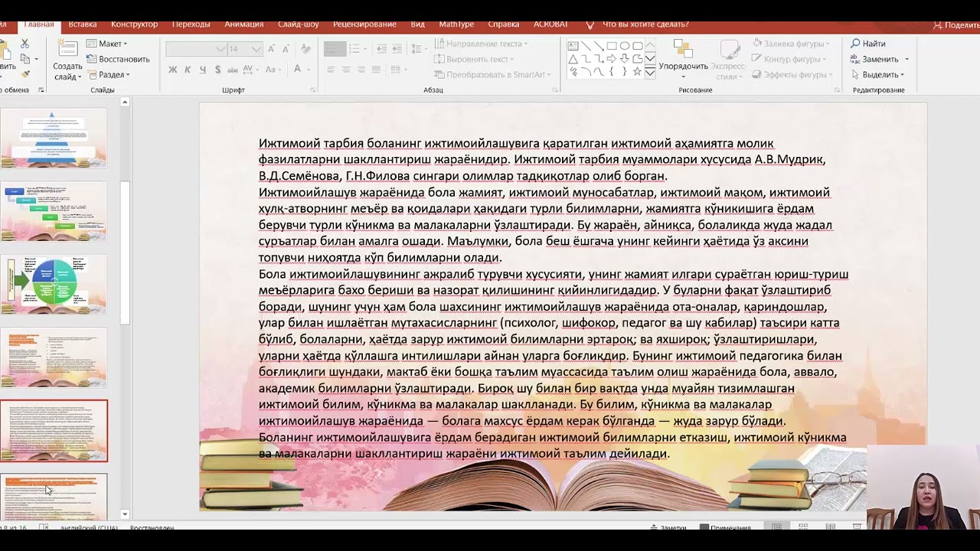The width and height of the screenshot is (980, 551).
Task: Click increase indent level icon
Action: point(397,49)
